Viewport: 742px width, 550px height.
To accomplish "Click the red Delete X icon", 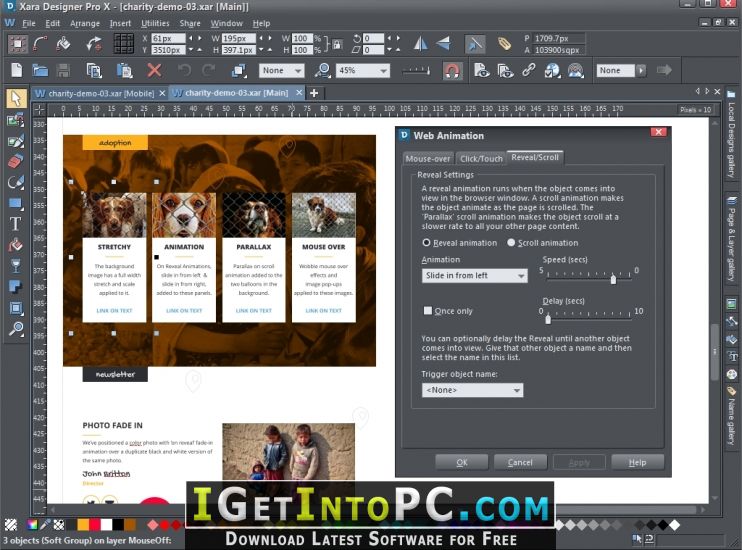I will (154, 70).
